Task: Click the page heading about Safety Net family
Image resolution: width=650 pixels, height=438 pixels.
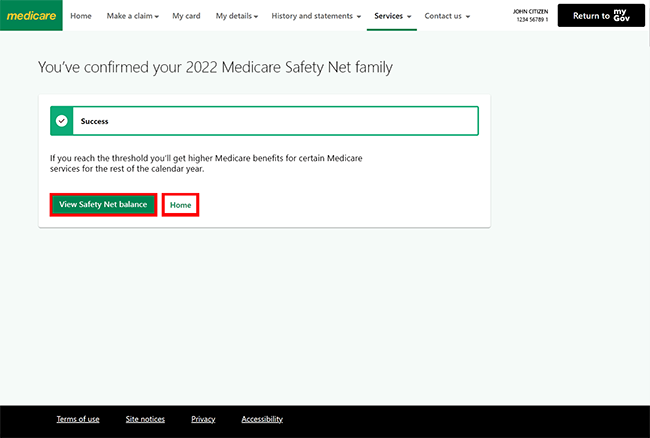Action: click(x=215, y=67)
